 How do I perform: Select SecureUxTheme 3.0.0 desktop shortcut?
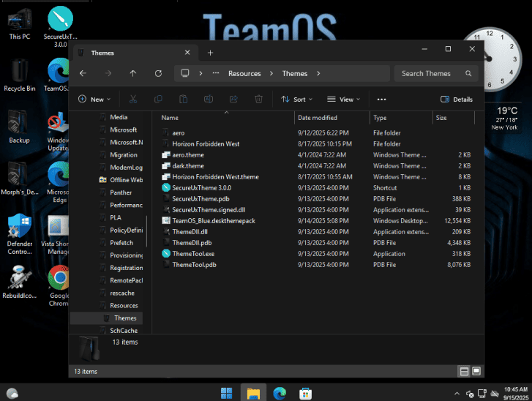click(61, 27)
